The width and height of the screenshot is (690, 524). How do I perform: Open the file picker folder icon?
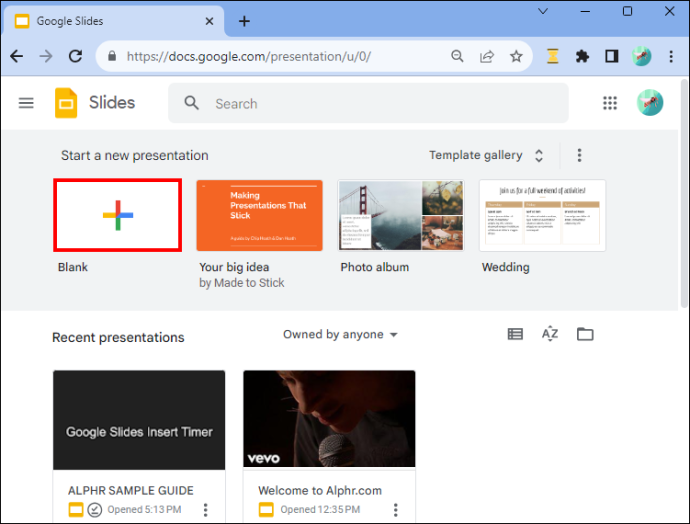pos(585,334)
